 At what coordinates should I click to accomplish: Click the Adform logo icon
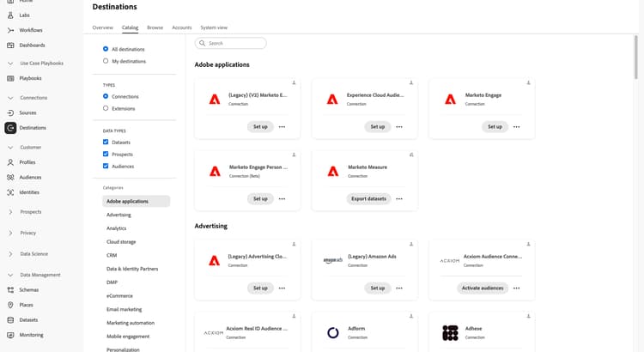click(333, 333)
